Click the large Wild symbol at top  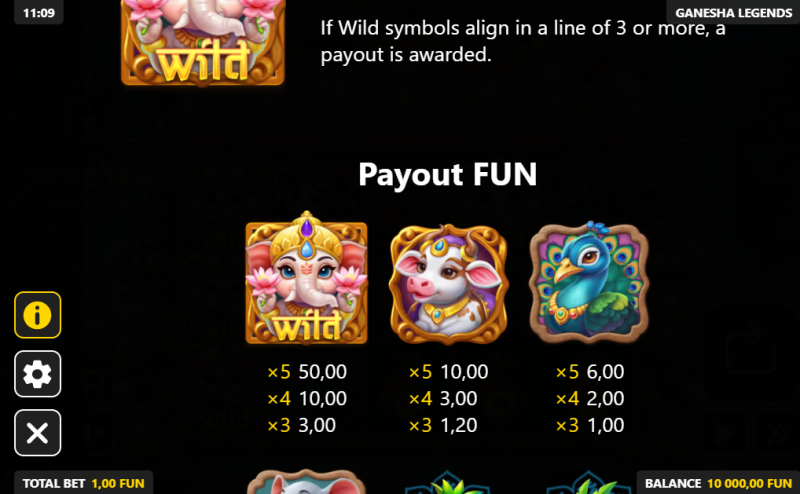[203, 43]
